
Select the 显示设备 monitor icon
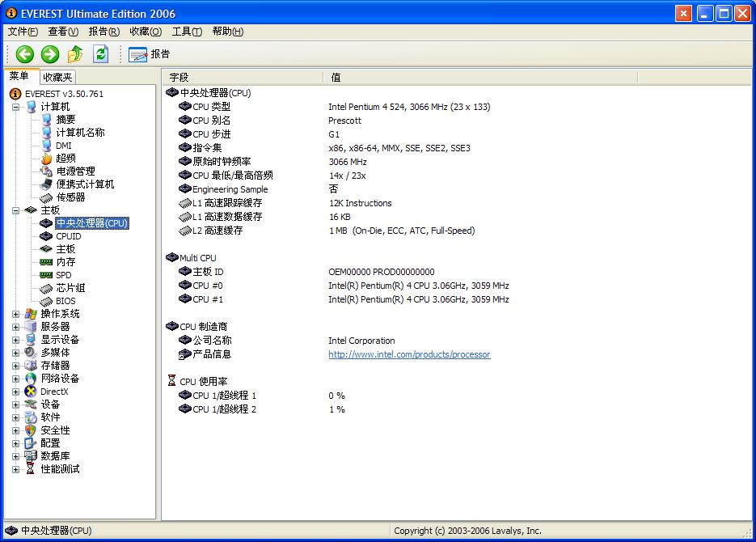click(x=31, y=340)
